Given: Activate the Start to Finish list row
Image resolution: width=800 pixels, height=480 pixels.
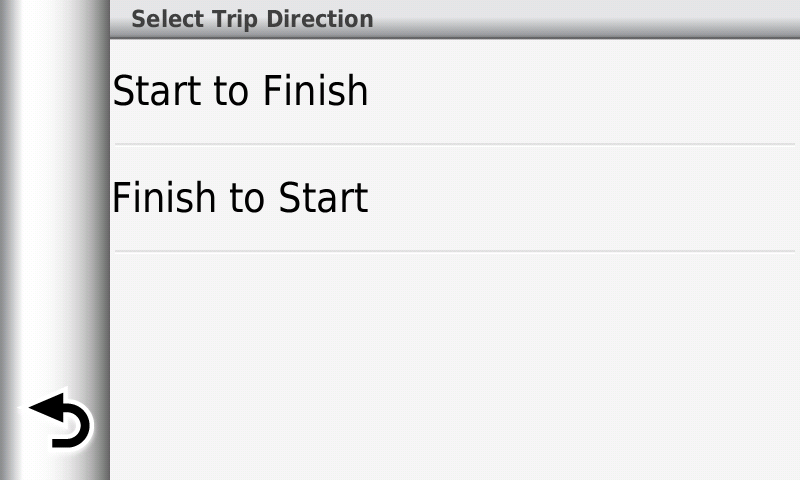Looking at the screenshot, I should [x=455, y=92].
